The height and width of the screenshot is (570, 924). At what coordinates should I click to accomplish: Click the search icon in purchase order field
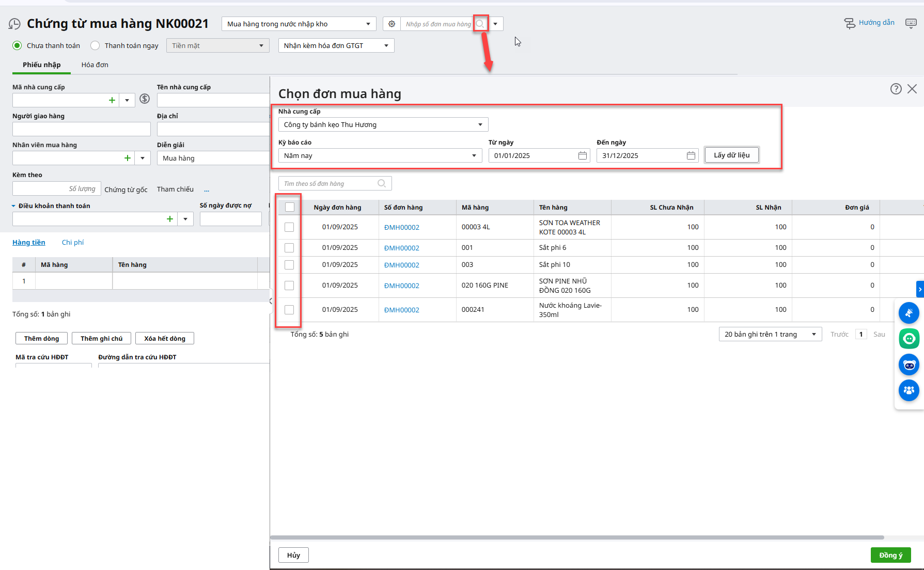tap(480, 24)
